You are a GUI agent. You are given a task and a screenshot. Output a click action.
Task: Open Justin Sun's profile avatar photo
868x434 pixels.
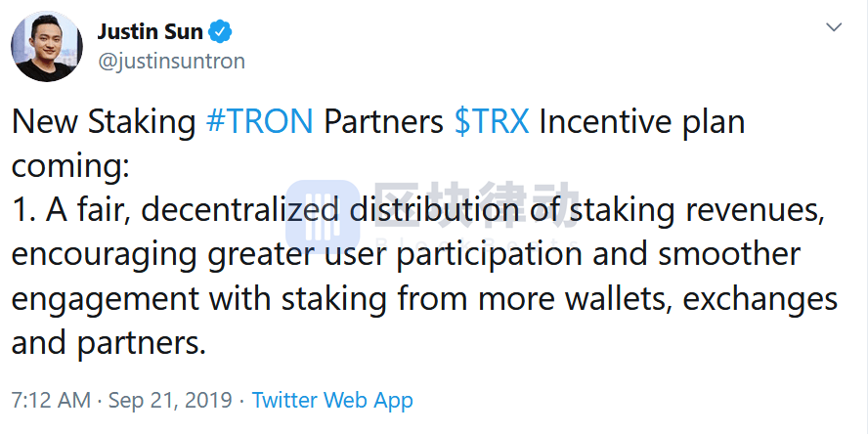click(47, 47)
